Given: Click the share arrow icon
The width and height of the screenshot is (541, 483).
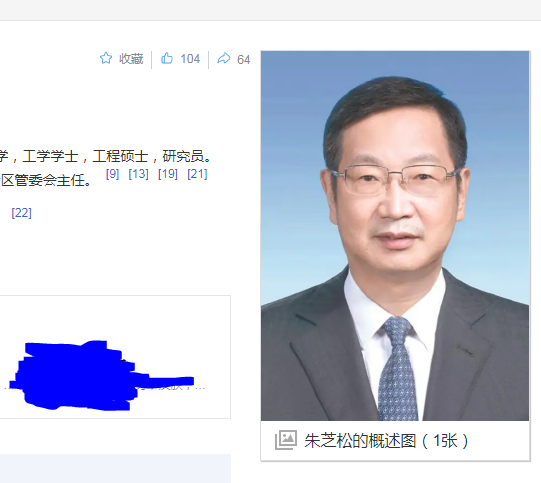Looking at the screenshot, I should [x=224, y=58].
